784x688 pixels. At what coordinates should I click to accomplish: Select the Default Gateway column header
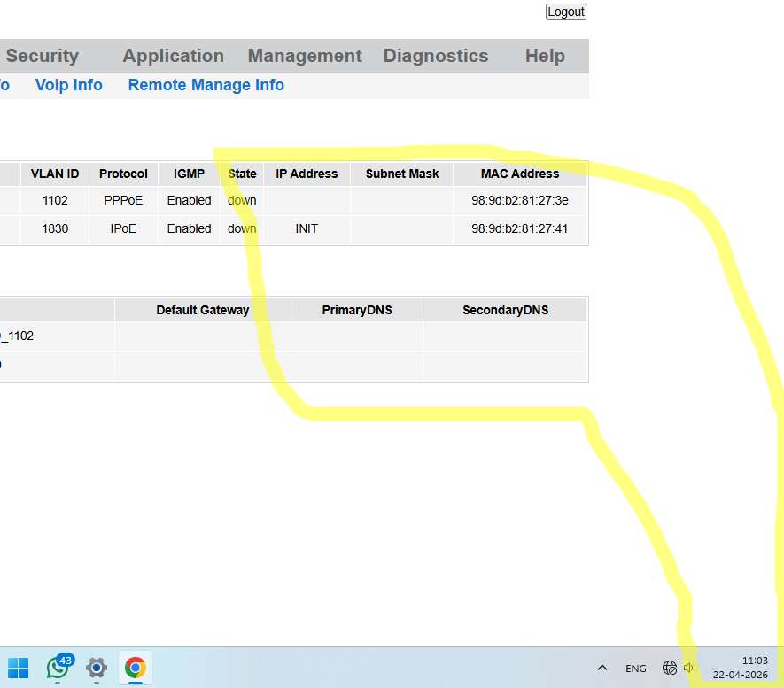(203, 310)
